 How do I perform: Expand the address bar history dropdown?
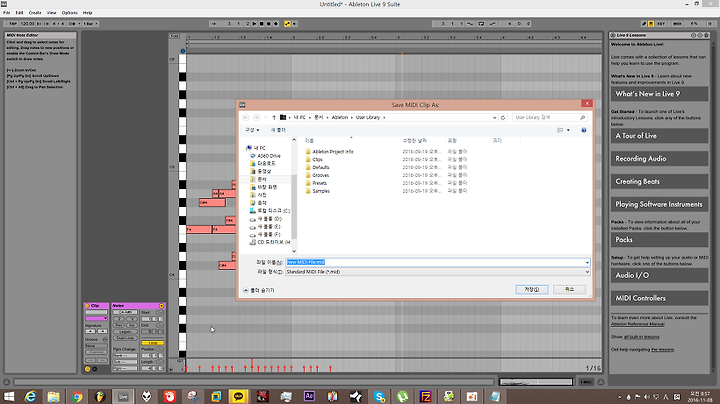pyautogui.click(x=495, y=118)
